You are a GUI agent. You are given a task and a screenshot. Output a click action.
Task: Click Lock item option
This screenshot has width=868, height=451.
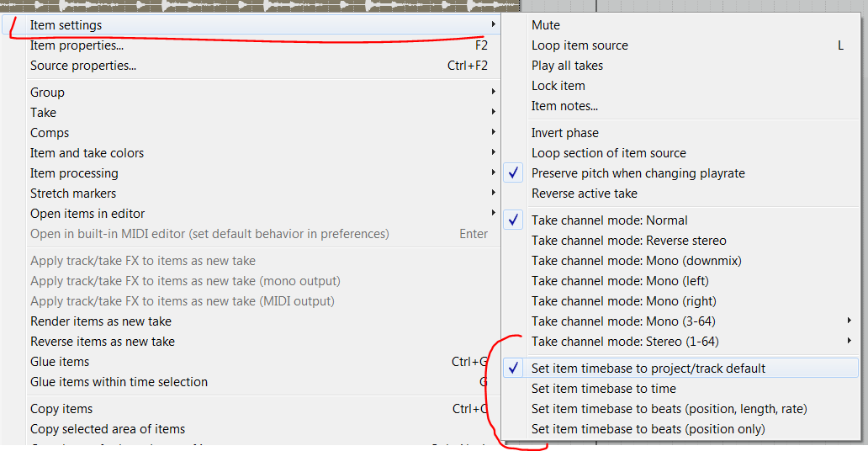(558, 86)
